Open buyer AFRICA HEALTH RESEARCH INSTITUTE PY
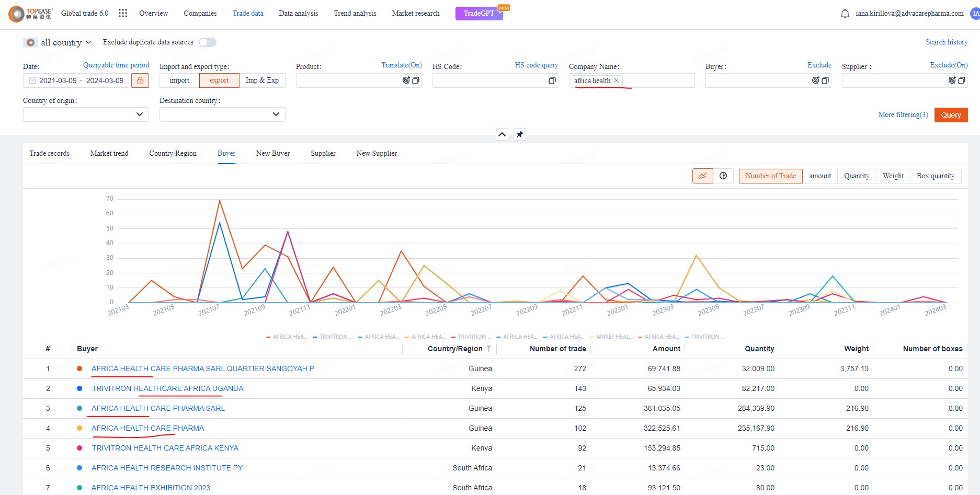The width and height of the screenshot is (980, 495). click(167, 468)
